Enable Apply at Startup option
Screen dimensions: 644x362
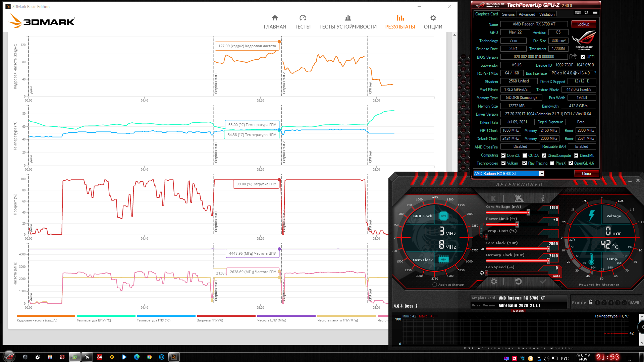point(435,285)
